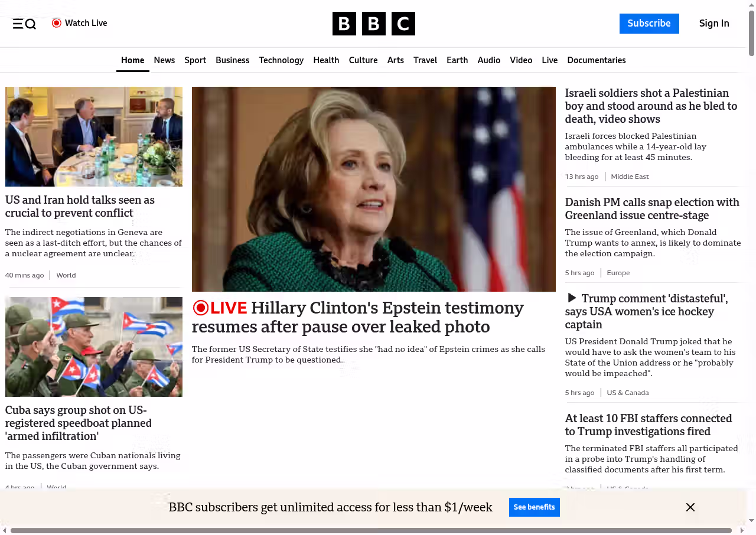Viewport: 756px width, 535px height.
Task: Click play icon beside Trump comment headline
Action: 571,298
